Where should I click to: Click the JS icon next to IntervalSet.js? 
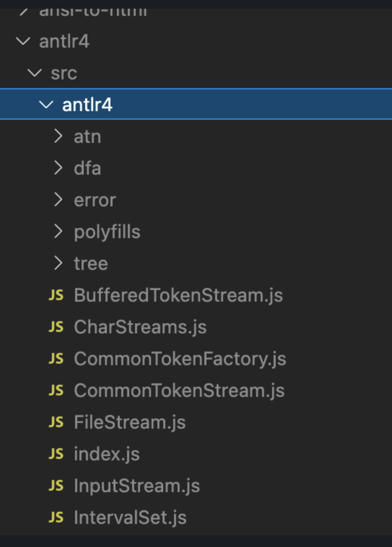pyautogui.click(x=57, y=517)
